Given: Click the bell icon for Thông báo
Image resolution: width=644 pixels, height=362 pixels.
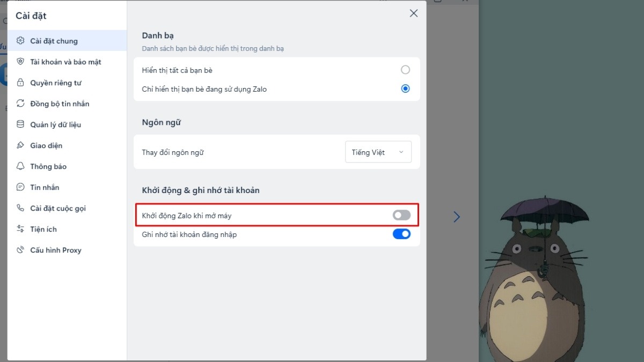Looking at the screenshot, I should coord(20,166).
